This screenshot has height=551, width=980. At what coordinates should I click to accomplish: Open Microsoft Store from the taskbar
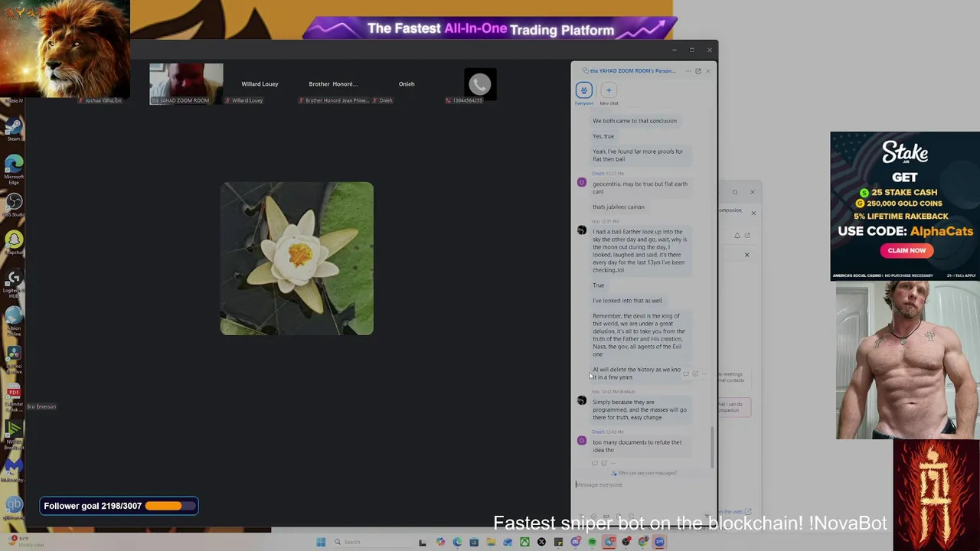[x=474, y=542]
